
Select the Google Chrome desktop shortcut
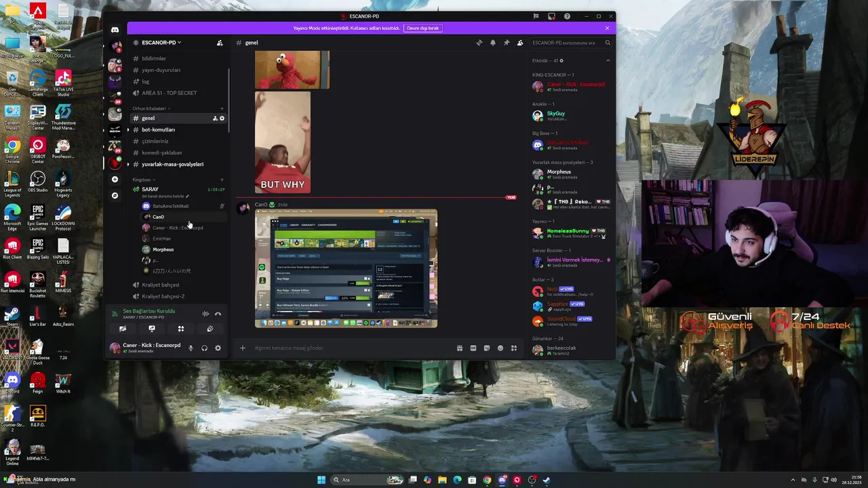[12, 150]
